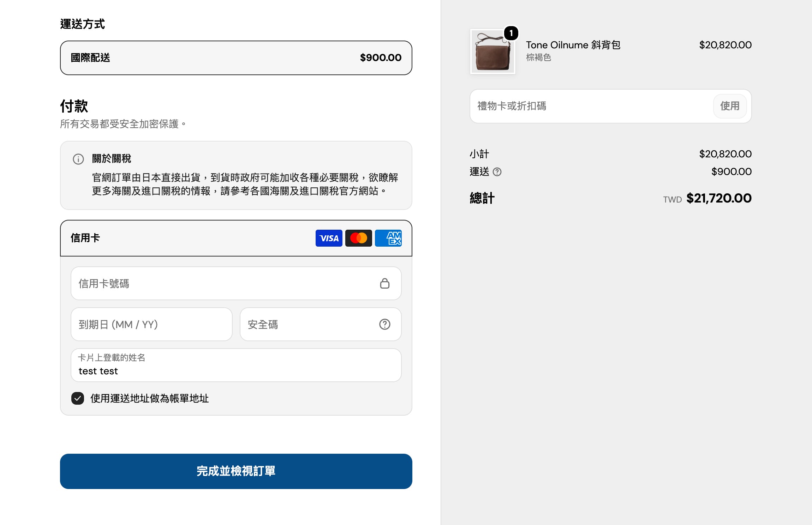Click the American Express icon
The width and height of the screenshot is (812, 525).
tap(388, 238)
